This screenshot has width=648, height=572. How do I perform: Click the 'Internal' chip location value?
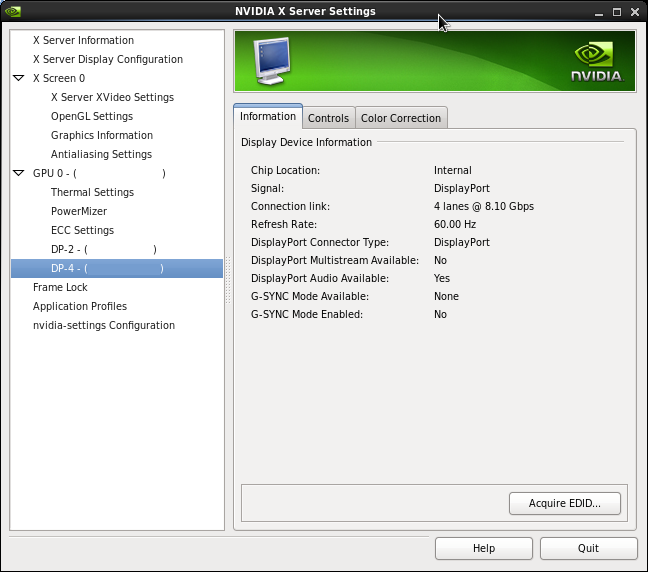point(453,170)
